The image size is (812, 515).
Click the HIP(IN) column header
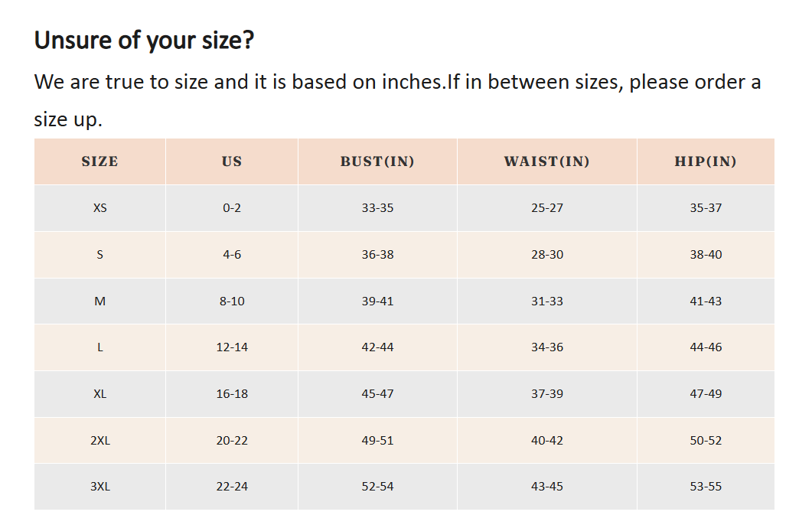[x=705, y=161]
